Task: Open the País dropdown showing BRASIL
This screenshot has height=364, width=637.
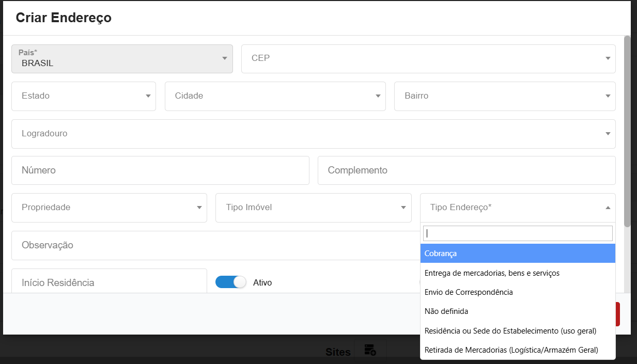Action: pyautogui.click(x=122, y=59)
